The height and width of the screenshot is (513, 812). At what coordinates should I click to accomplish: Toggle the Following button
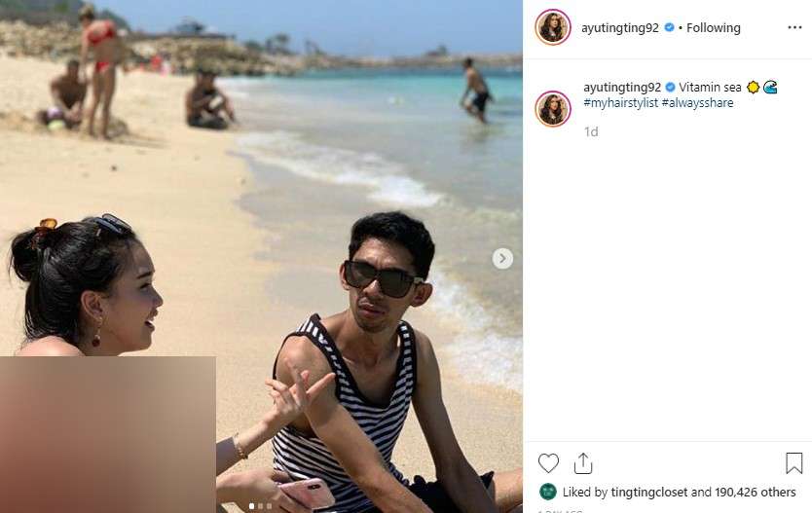point(713,28)
